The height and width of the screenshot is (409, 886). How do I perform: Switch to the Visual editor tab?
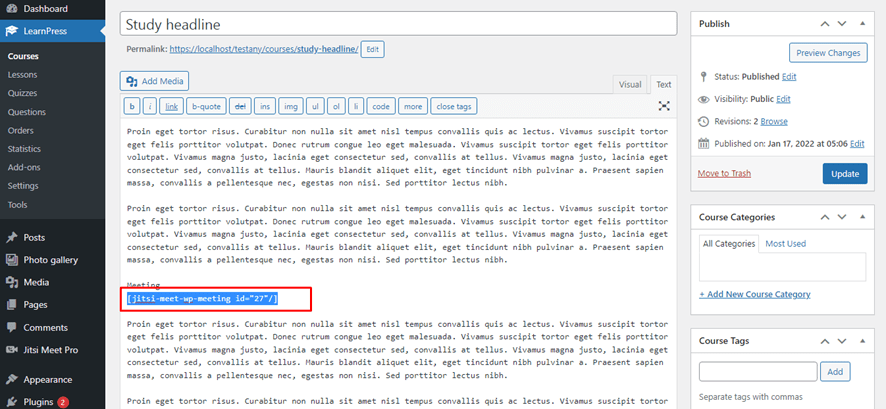click(x=630, y=84)
